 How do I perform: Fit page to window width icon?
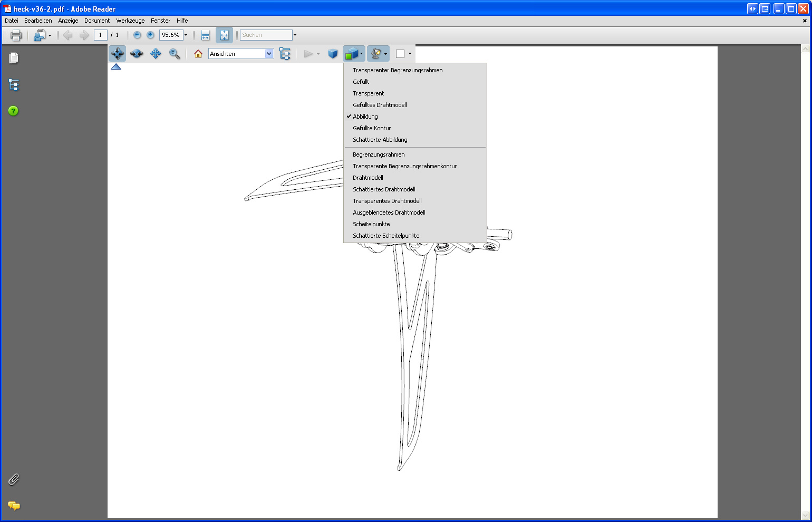coord(206,35)
